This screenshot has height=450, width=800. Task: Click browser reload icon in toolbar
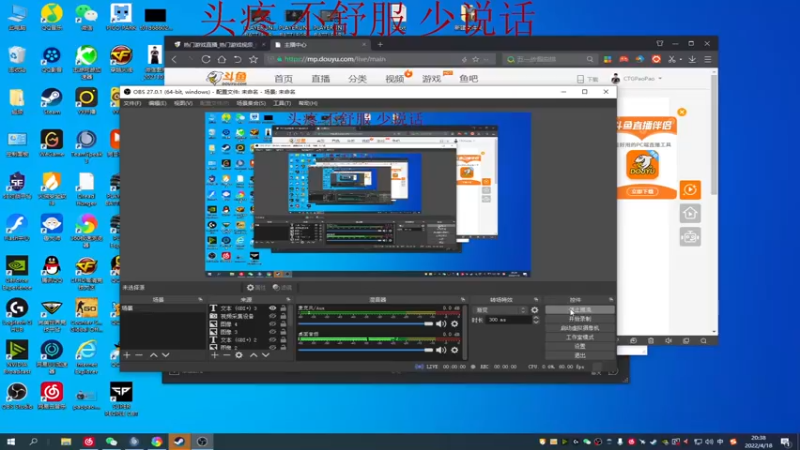[206, 59]
